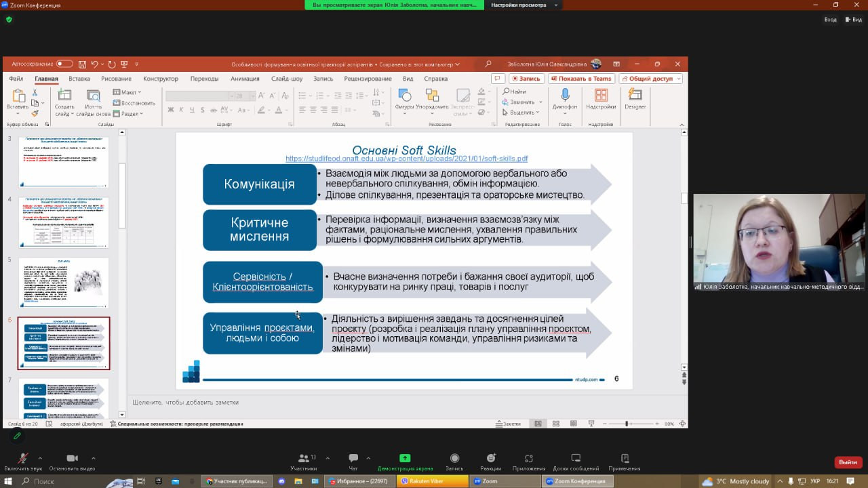Click the Reactions icon in Zoom toolbar
868x488 pixels.
click(x=490, y=459)
